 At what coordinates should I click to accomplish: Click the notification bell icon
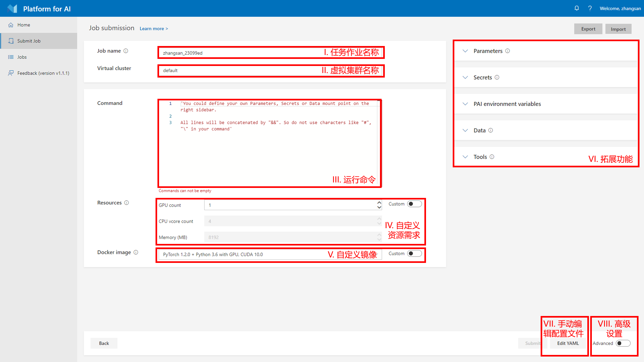point(576,8)
